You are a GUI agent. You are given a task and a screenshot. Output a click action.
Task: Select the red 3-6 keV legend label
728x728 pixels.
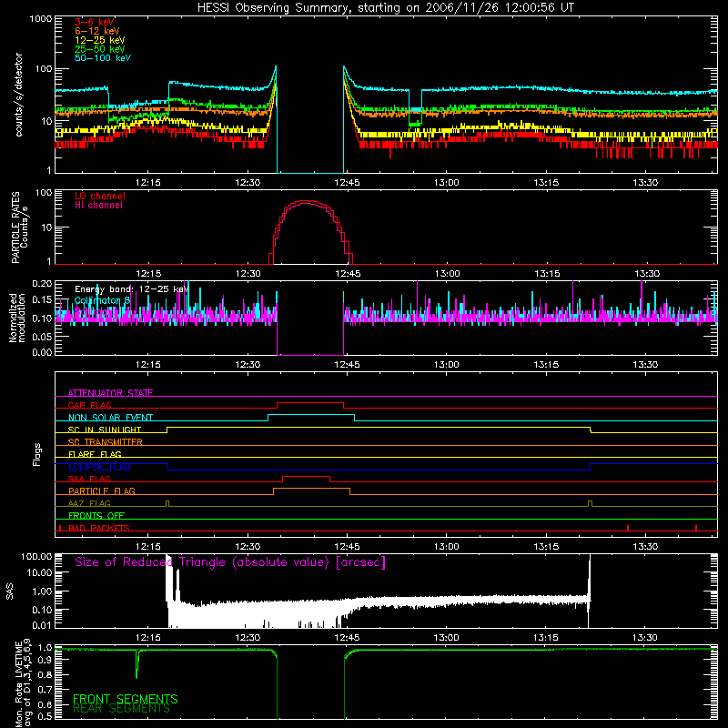tap(95, 22)
